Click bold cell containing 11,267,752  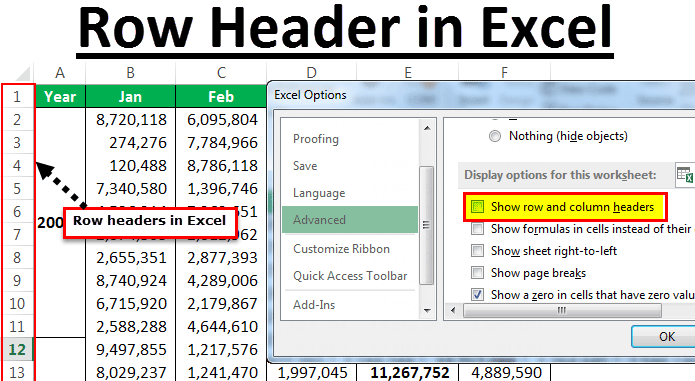pos(407,373)
